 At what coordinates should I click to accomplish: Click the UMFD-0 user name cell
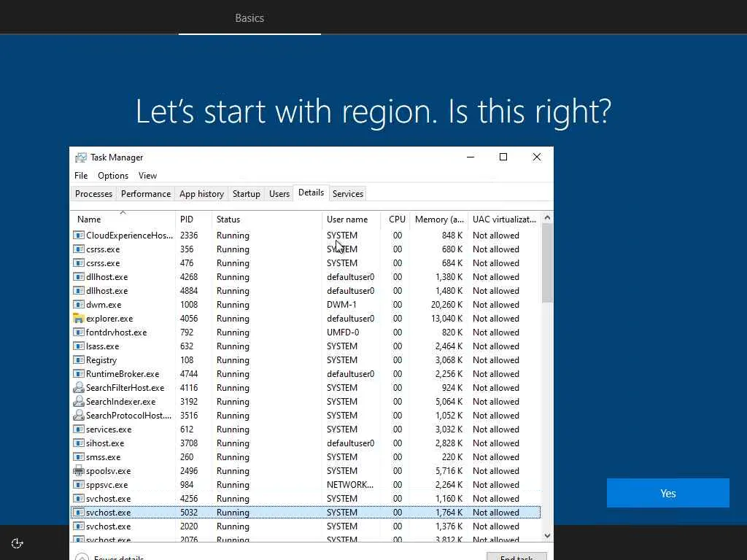pyautogui.click(x=343, y=332)
